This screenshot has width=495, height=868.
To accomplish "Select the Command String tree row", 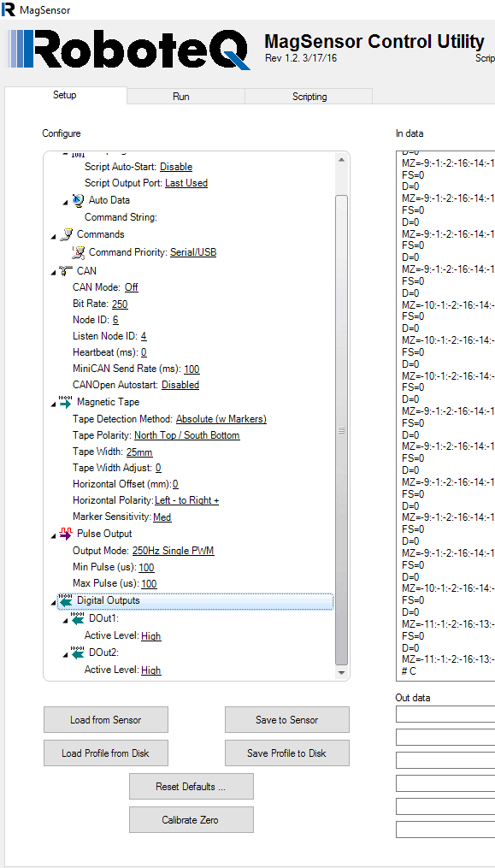I will [x=121, y=217].
